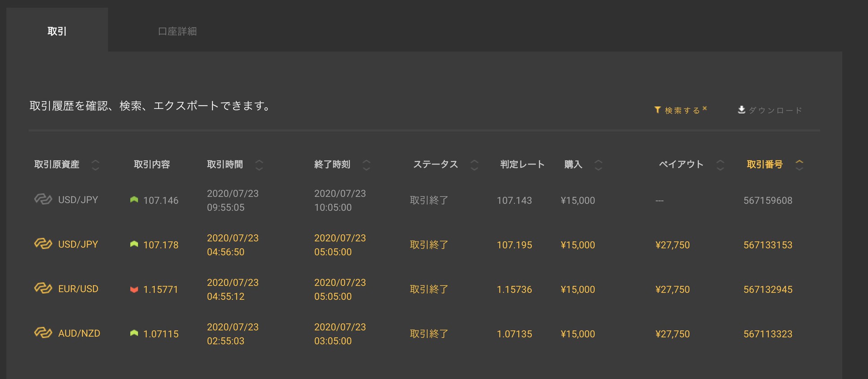Image resolution: width=868 pixels, height=379 pixels.
Task: Reverse the 取引番号 sort order arrow
Action: point(799,164)
